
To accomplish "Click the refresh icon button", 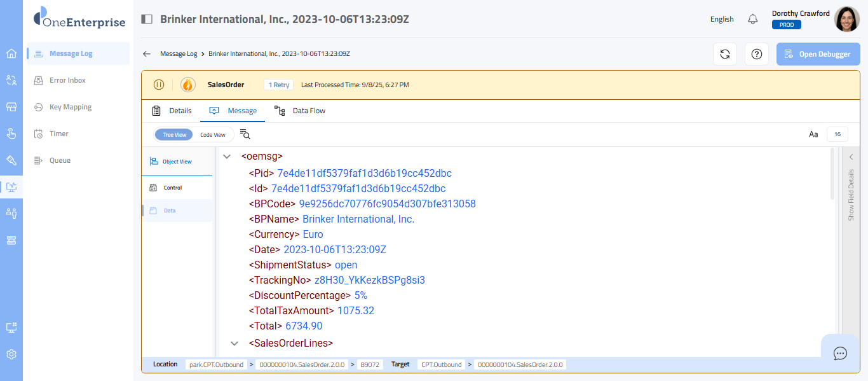I will [x=724, y=54].
